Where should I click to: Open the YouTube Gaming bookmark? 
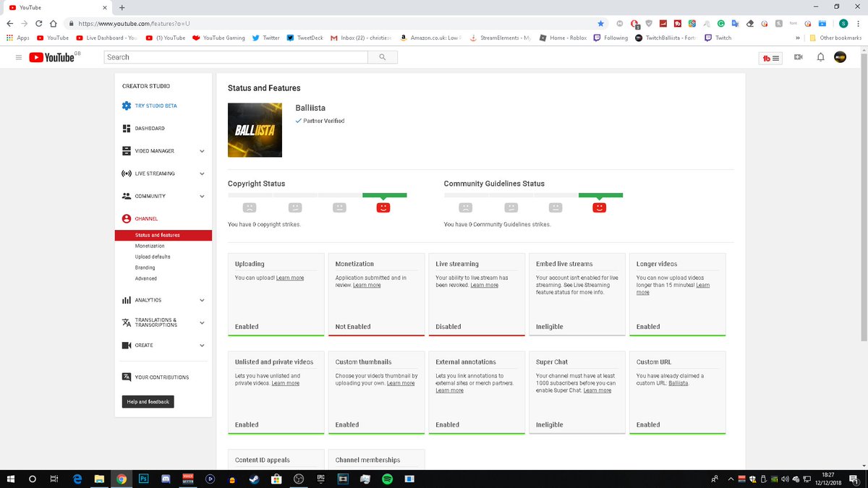tap(218, 38)
